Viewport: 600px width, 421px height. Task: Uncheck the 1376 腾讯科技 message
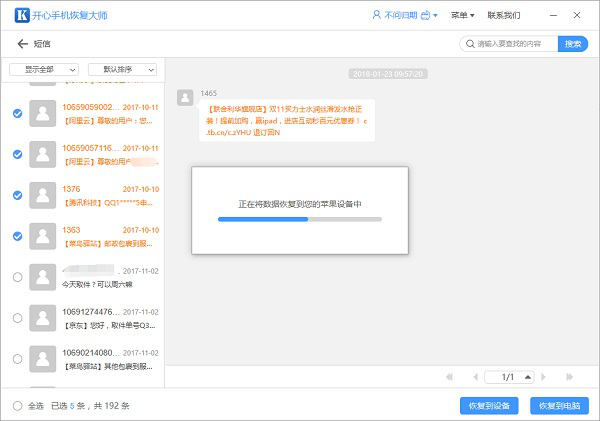[17, 195]
